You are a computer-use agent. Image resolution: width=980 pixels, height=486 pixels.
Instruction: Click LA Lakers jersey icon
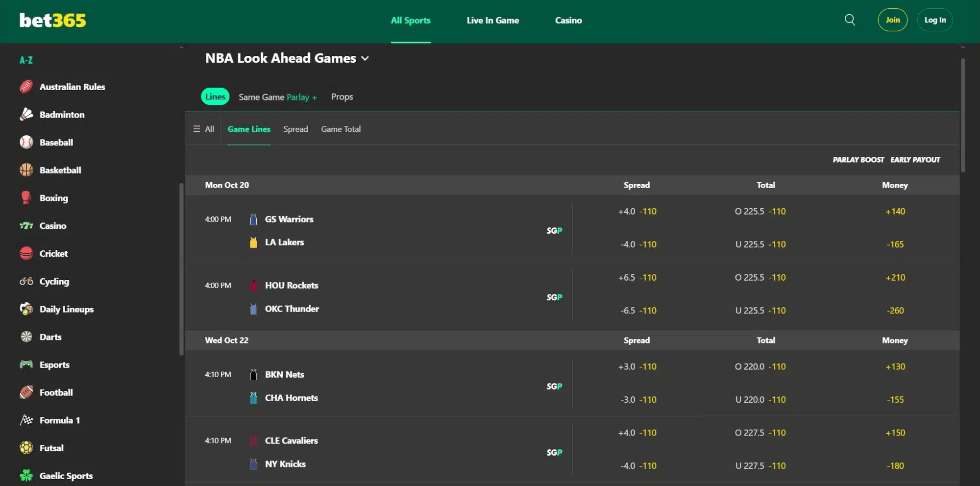tap(253, 243)
